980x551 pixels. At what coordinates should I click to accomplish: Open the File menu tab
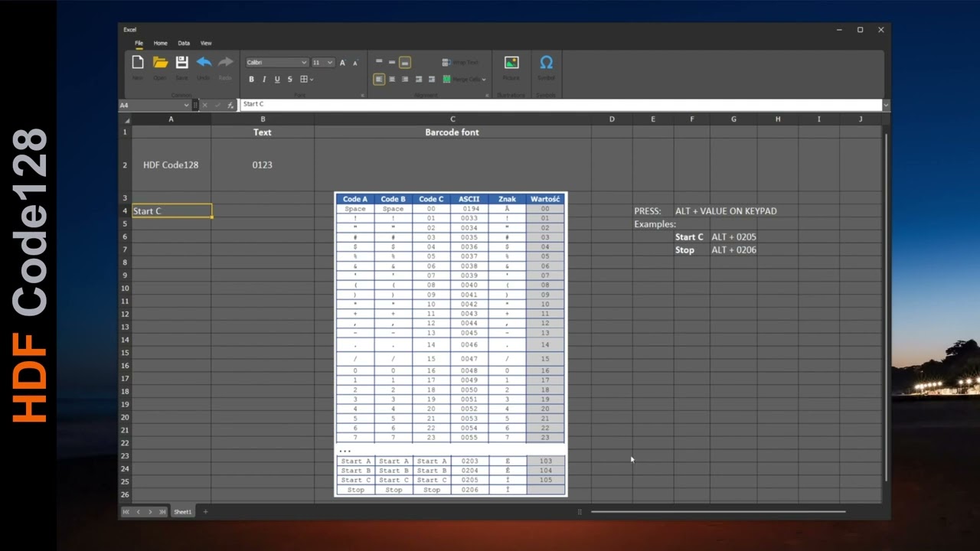tap(139, 44)
